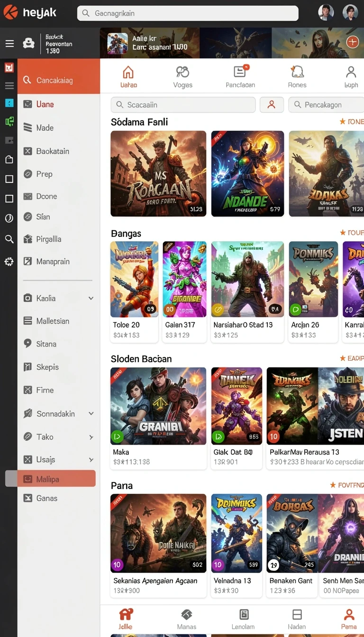The width and height of the screenshot is (364, 637).
Task: Click the Ganas sidebar icon
Action: coord(28,498)
